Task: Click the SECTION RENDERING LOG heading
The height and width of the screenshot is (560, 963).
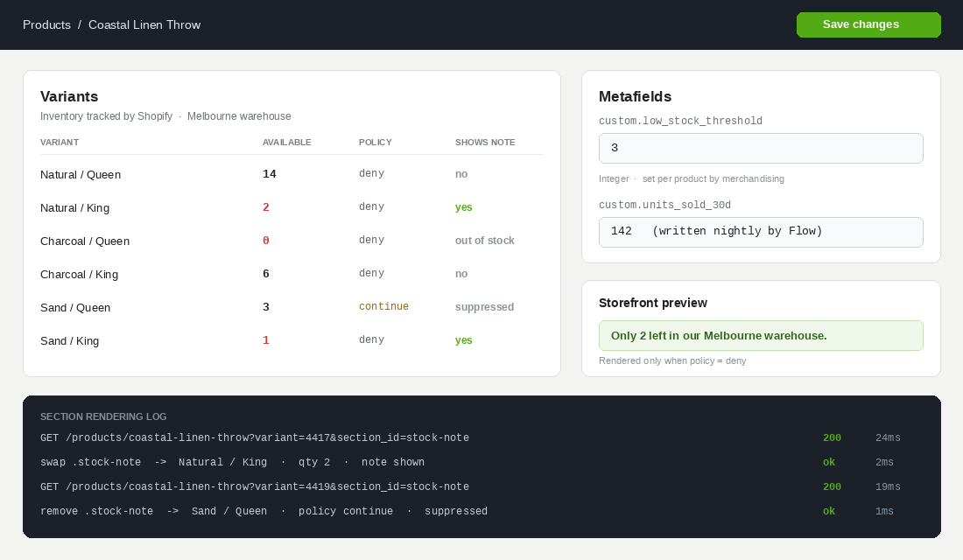Action: (x=103, y=416)
